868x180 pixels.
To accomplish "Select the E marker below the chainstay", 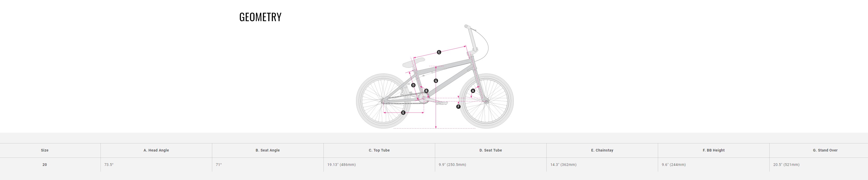I will coord(403,113).
